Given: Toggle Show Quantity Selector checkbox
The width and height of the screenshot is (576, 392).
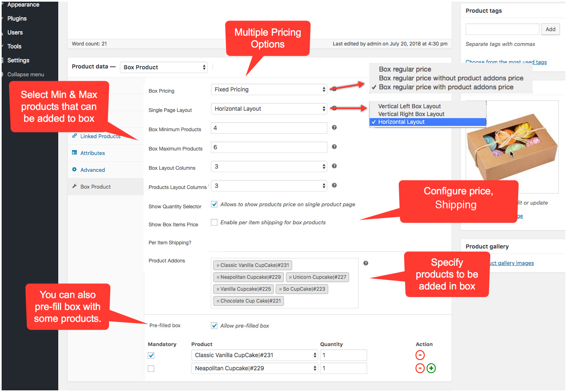Looking at the screenshot, I should click(x=214, y=204).
